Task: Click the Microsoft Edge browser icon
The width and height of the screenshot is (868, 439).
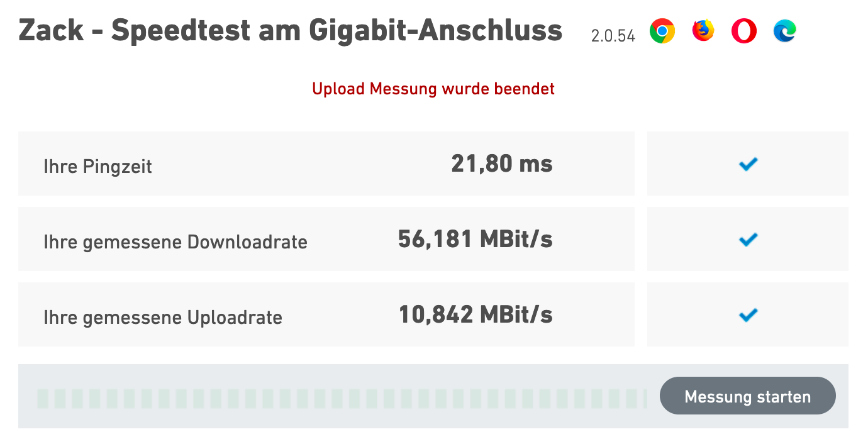Action: point(784,31)
